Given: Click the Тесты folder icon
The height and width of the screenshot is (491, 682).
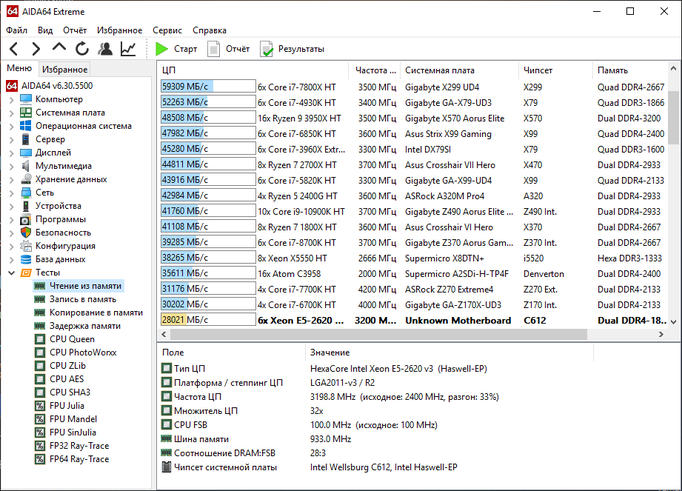Looking at the screenshot, I should [x=26, y=273].
